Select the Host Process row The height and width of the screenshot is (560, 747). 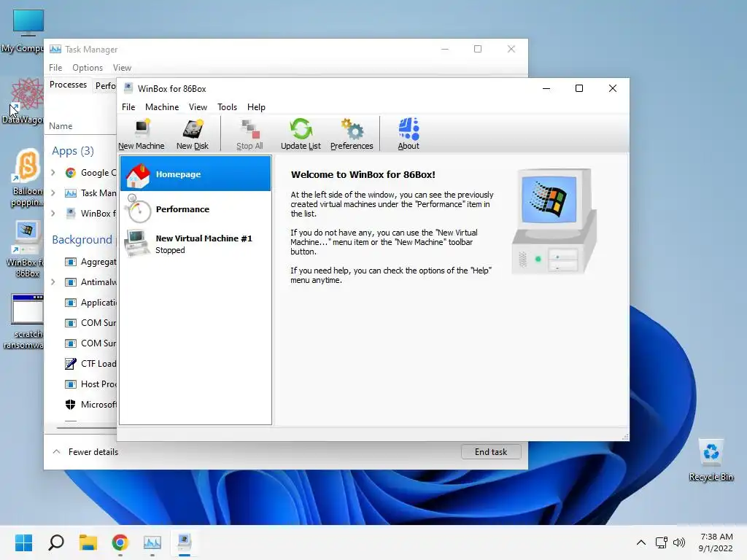click(81, 384)
